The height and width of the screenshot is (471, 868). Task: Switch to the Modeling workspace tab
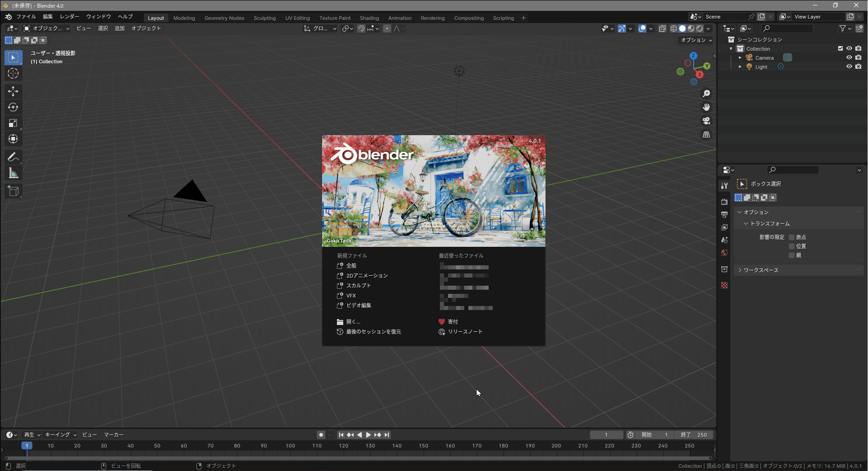tap(184, 18)
